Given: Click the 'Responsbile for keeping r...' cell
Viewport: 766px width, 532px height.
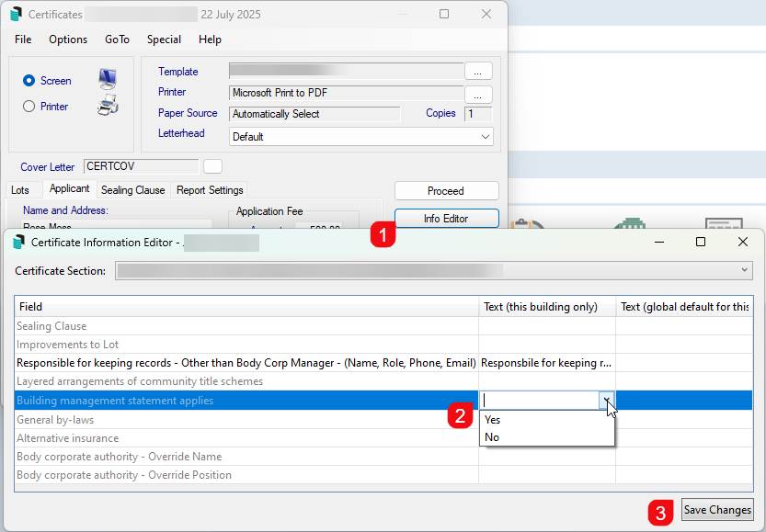Looking at the screenshot, I should tap(546, 363).
